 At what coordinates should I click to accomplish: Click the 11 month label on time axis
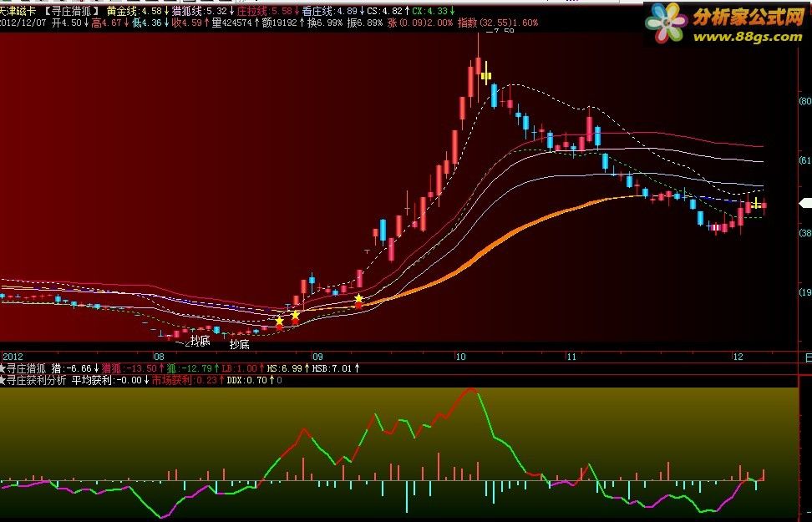571,357
